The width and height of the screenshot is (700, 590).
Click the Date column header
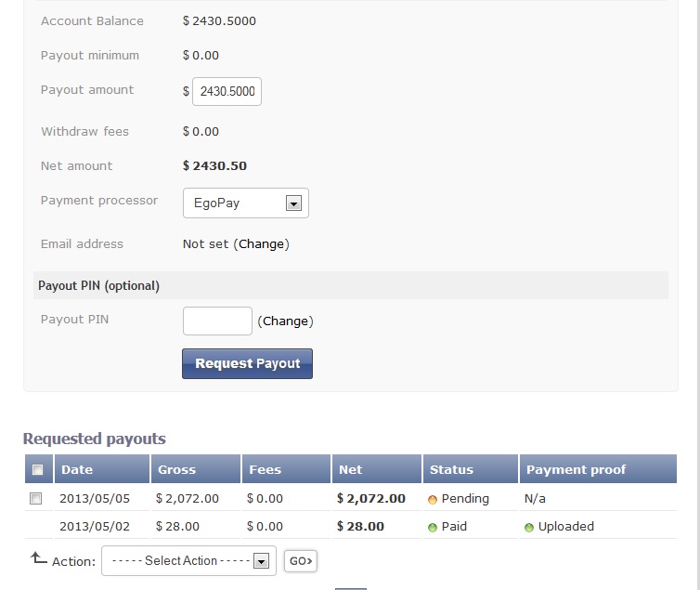[102, 469]
